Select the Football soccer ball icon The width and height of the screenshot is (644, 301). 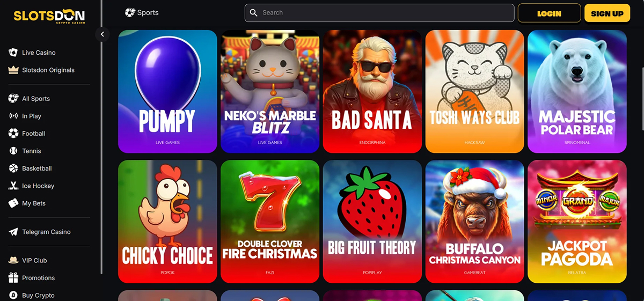tap(13, 133)
